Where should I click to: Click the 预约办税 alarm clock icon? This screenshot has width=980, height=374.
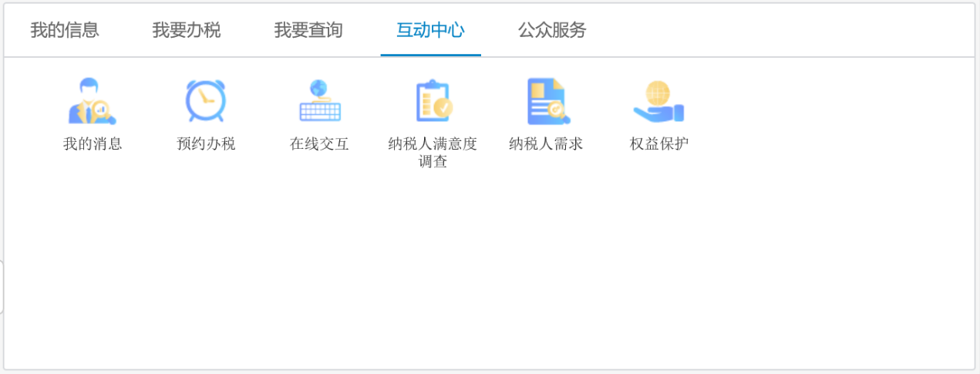(205, 102)
